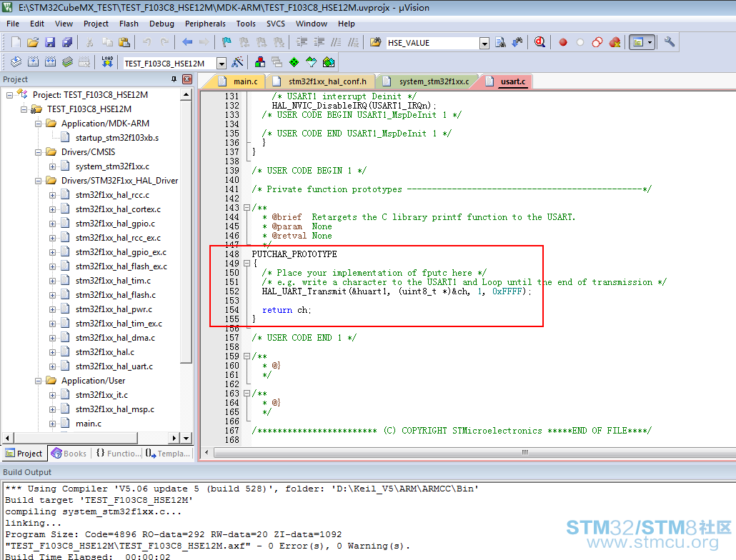Open the search text dropdown HSE_VALUE
Image resolution: width=736 pixels, height=560 pixels.
point(484,43)
